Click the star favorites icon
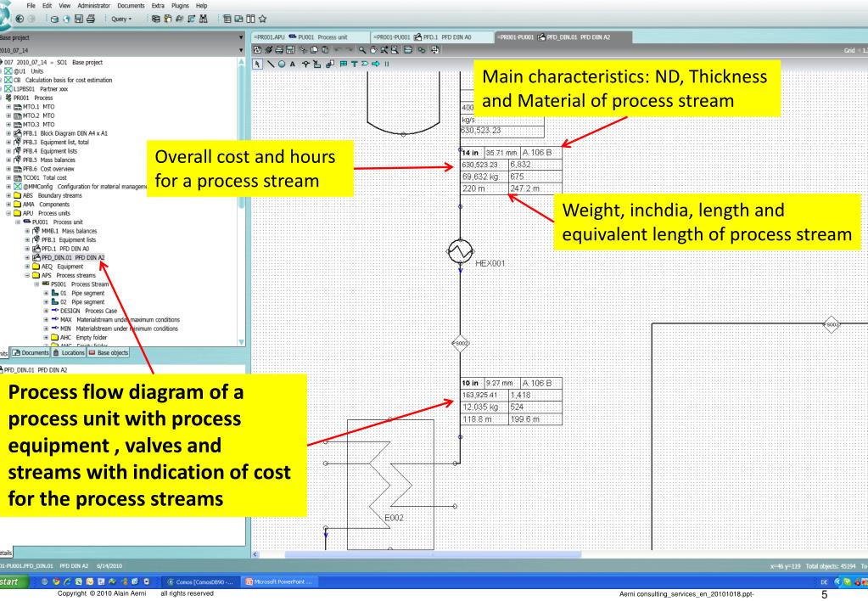 pos(262,19)
